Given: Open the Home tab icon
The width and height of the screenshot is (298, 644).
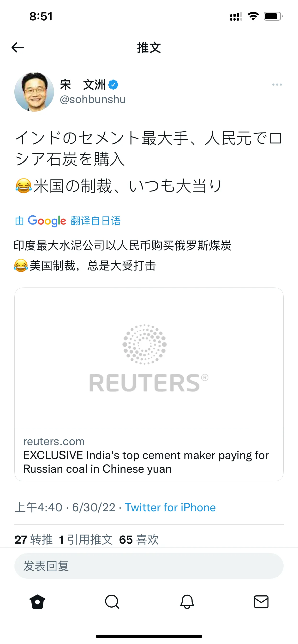Looking at the screenshot, I should [x=37, y=602].
